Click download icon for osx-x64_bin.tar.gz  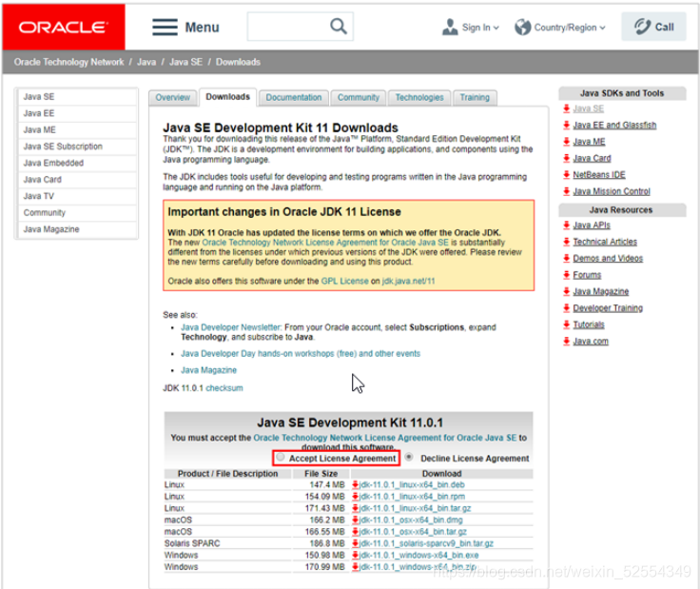pos(356,531)
